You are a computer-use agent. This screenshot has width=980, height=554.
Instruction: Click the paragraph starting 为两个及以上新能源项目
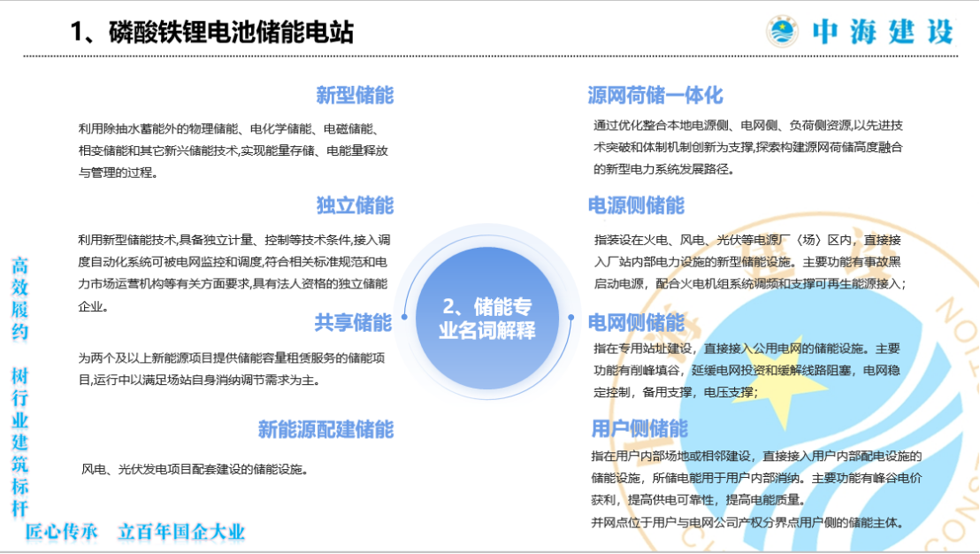click(231, 369)
